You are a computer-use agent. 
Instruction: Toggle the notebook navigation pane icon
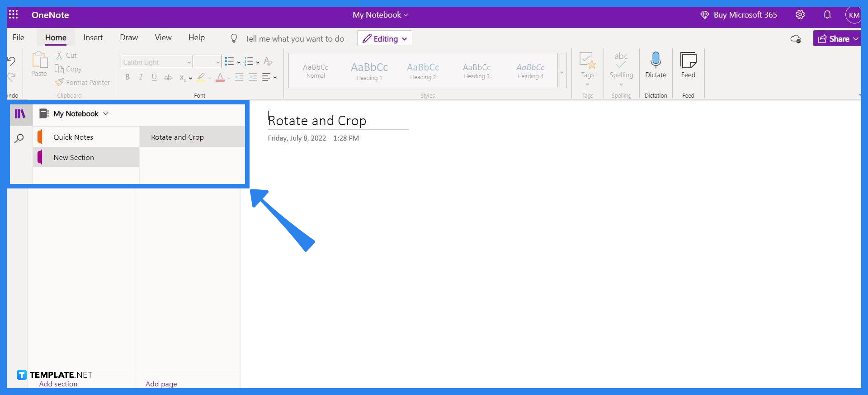(x=20, y=114)
